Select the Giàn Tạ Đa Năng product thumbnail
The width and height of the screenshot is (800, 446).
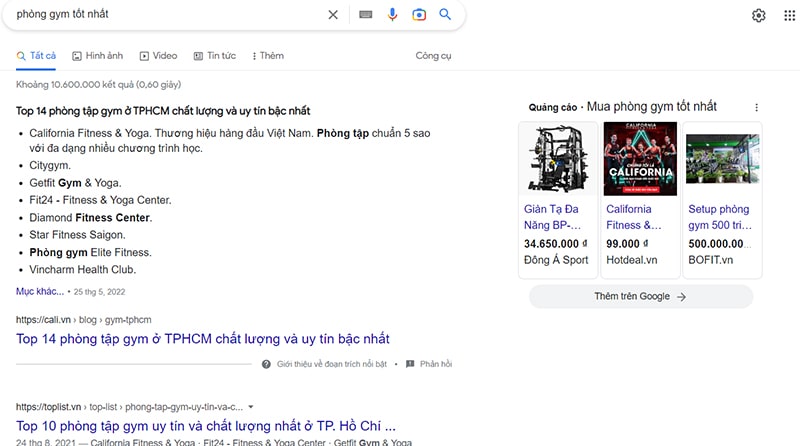coord(558,158)
